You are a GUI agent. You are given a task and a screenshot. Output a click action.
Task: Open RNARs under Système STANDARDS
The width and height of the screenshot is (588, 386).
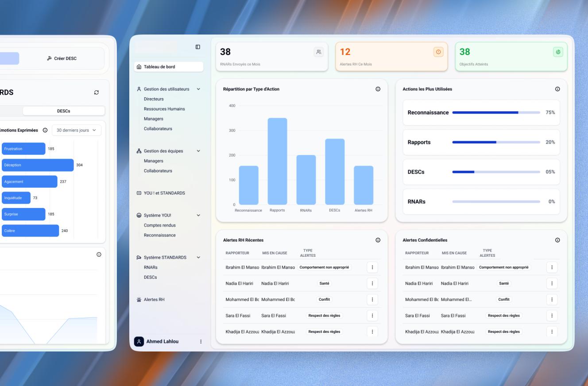pyautogui.click(x=151, y=267)
